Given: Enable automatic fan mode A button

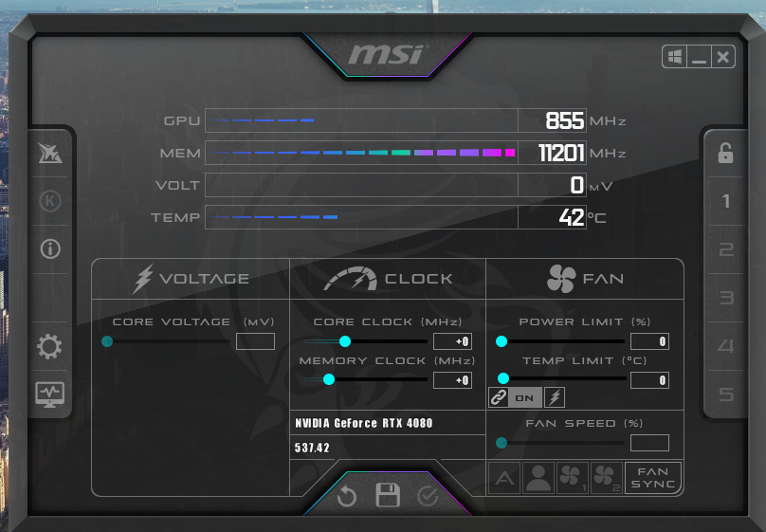Looking at the screenshot, I should pos(504,478).
